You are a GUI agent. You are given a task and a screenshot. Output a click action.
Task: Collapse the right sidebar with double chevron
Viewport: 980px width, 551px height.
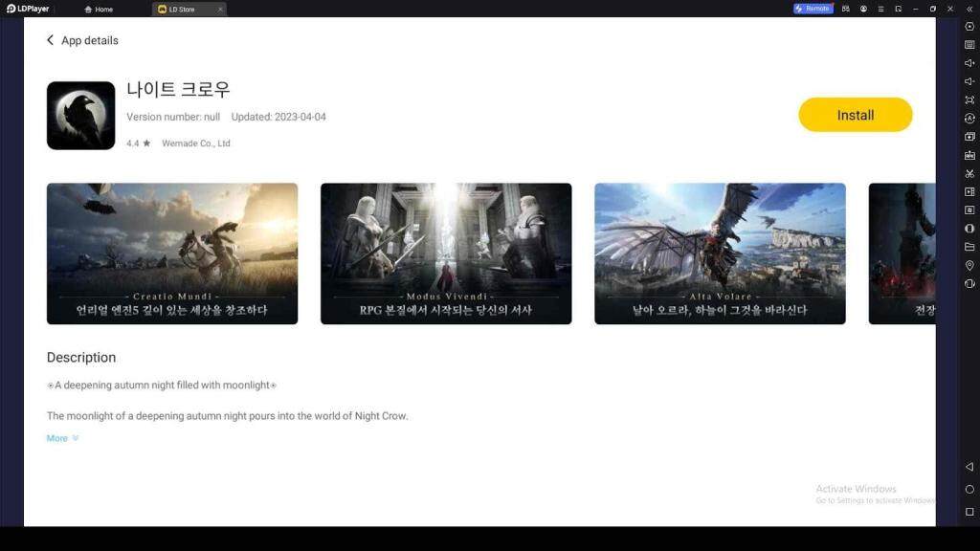[x=969, y=9]
